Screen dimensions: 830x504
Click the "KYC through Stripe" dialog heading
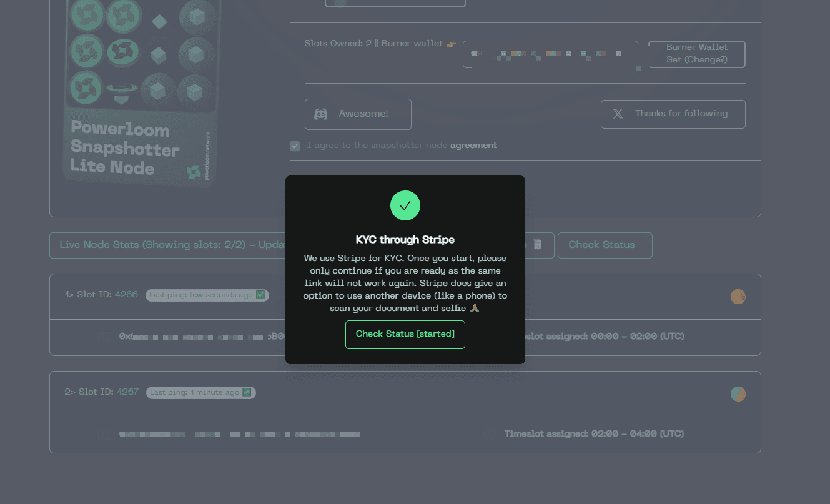405,239
